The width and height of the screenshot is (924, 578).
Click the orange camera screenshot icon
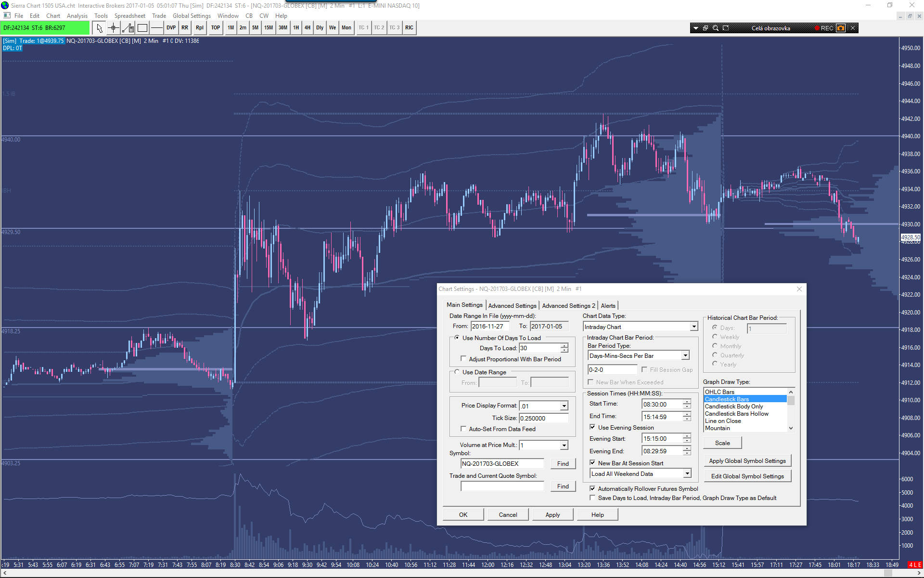pos(840,28)
